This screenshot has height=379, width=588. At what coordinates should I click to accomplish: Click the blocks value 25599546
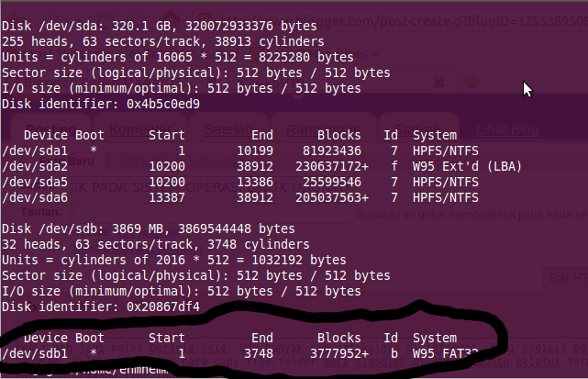pos(332,182)
